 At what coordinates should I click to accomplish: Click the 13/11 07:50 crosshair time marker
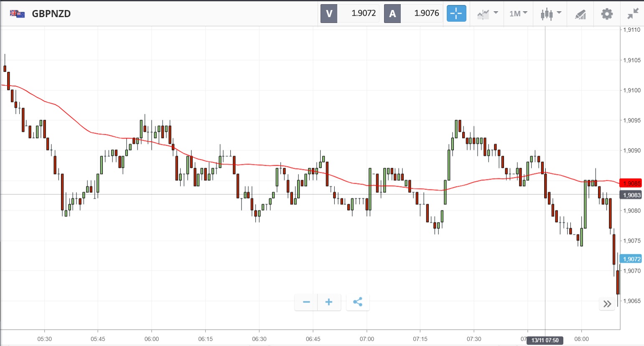[545, 341]
